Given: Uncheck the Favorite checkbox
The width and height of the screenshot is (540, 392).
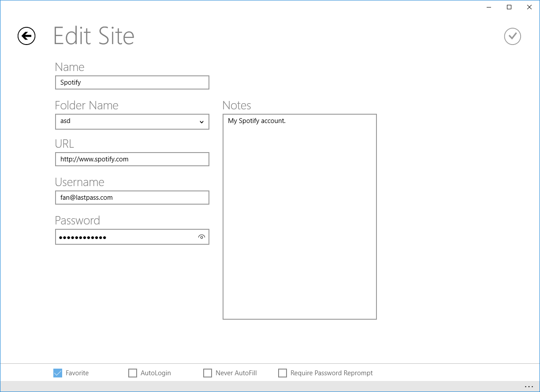Looking at the screenshot, I should [x=57, y=373].
